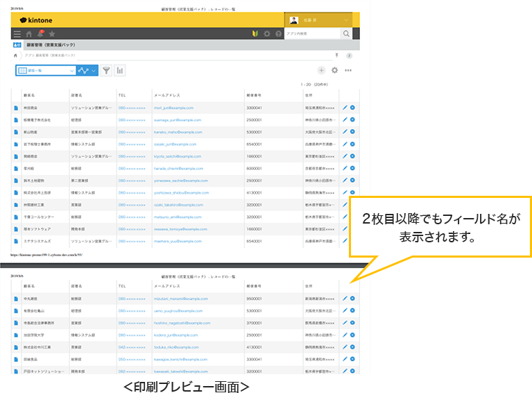Click the filter funnel icon
532x393 pixels.
(106, 70)
